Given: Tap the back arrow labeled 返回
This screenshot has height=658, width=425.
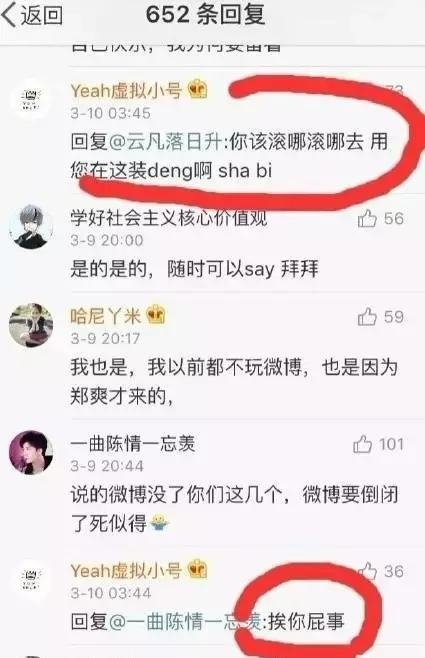Looking at the screenshot, I should [32, 16].
